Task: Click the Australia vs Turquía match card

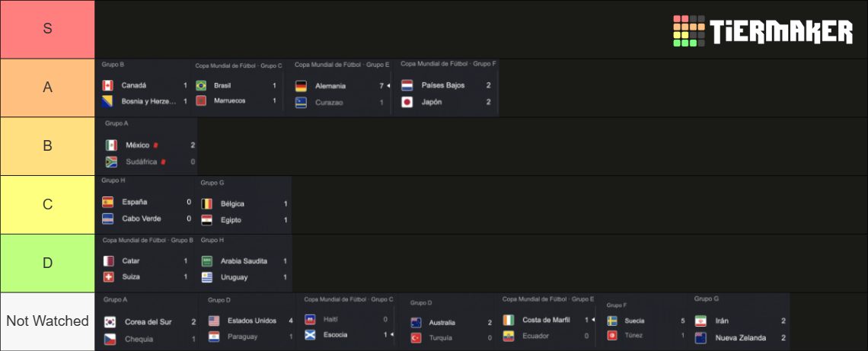Action: (449, 321)
